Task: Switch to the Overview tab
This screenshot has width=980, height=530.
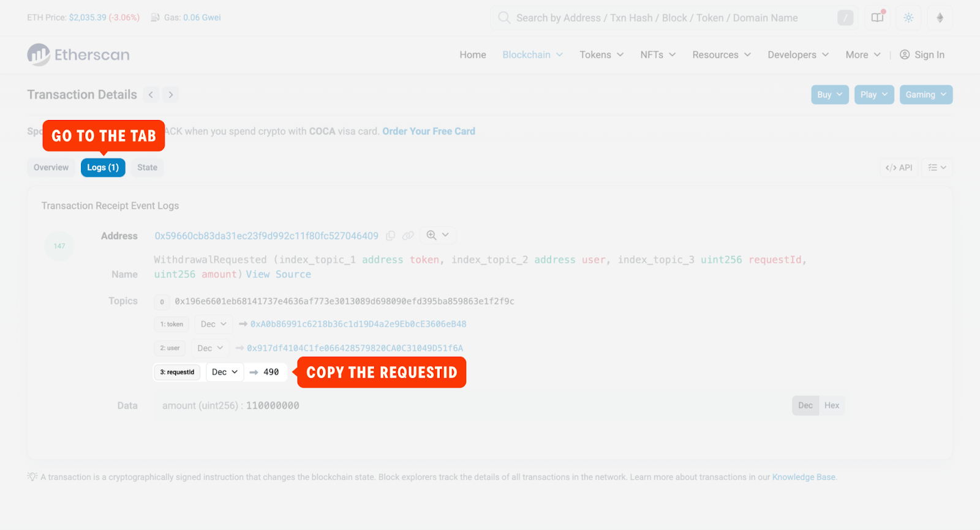Action: pos(51,168)
